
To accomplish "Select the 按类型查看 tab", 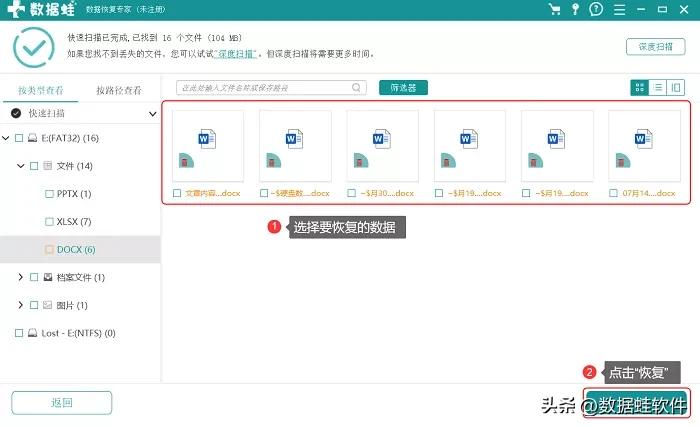I will [43, 89].
